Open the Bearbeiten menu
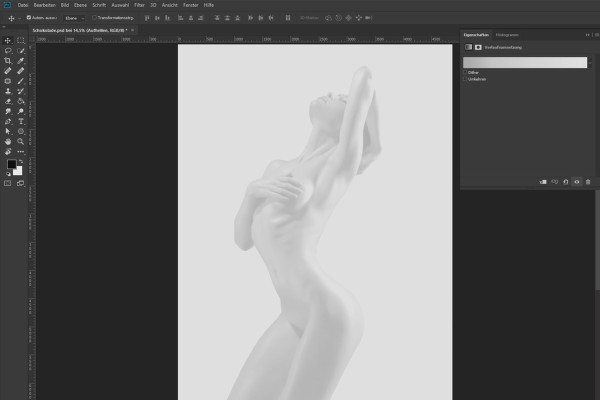The image size is (600, 400). tap(45, 5)
